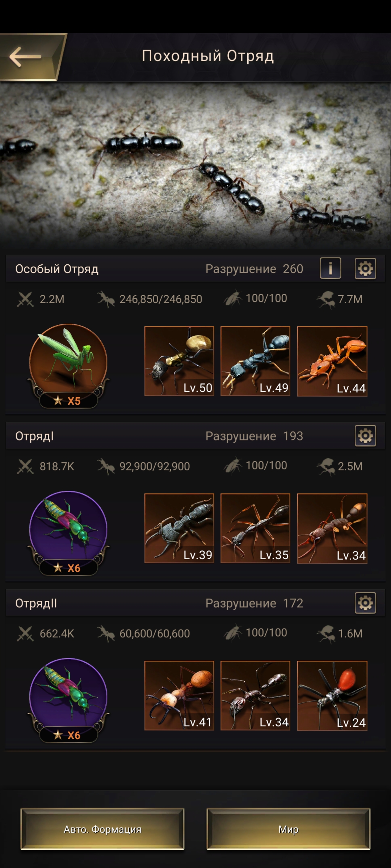391x868 pixels.
Task: Open settings gear for ОтрядI
Action: tap(365, 436)
